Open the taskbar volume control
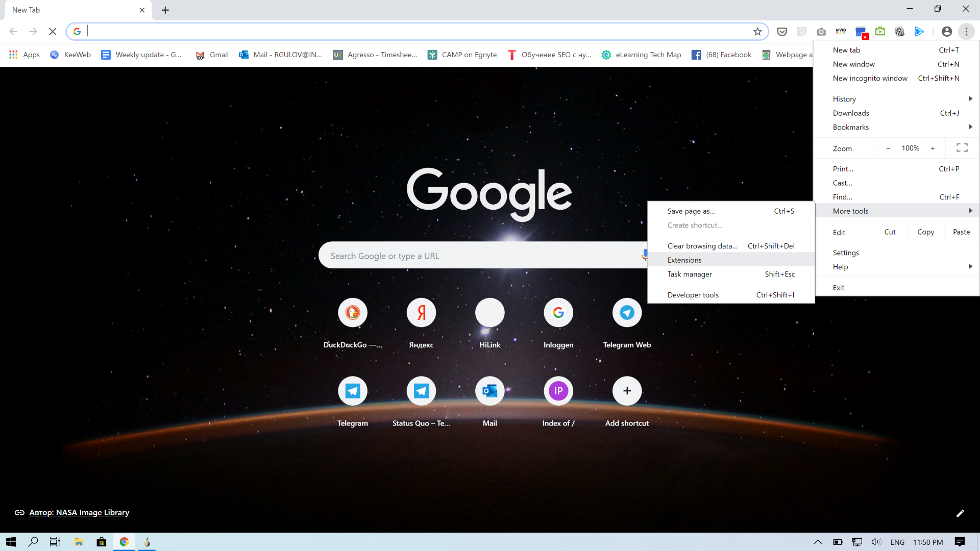980x551 pixels. (876, 542)
